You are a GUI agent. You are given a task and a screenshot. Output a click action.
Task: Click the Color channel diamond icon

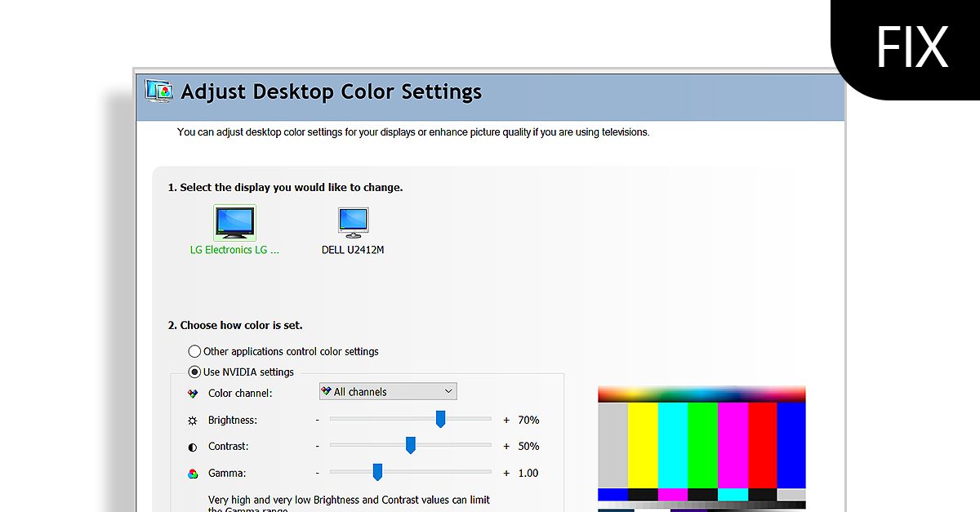[193, 393]
